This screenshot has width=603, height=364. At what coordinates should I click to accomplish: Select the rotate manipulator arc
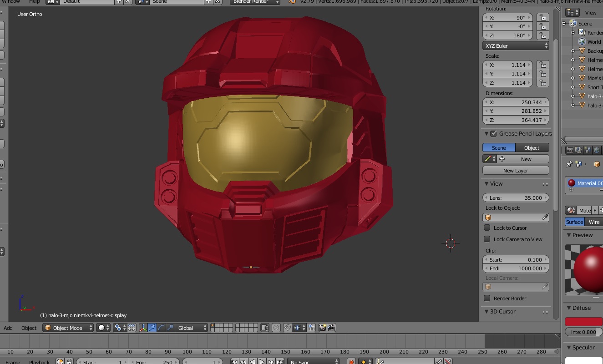[x=161, y=328]
